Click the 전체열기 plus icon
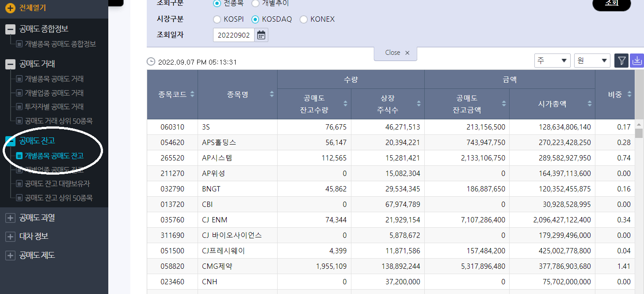This screenshot has width=644, height=294. pyautogui.click(x=10, y=8)
